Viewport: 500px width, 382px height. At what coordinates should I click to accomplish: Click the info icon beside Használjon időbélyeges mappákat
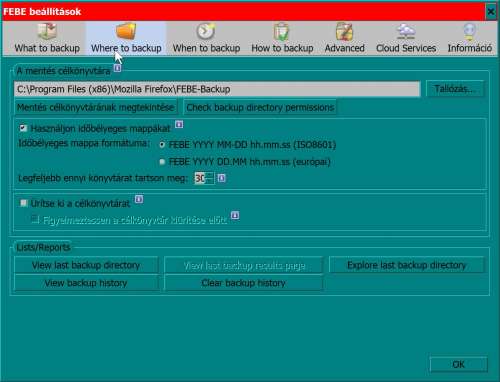[x=179, y=124]
